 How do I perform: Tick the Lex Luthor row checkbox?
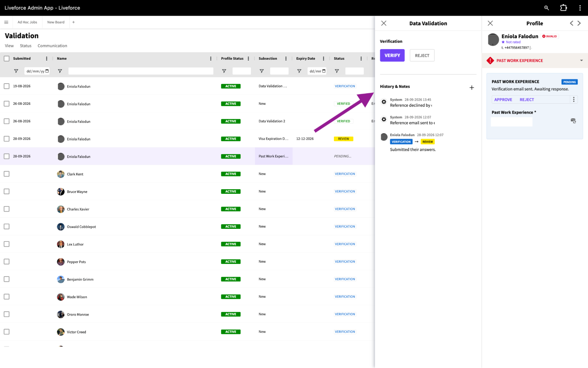point(6,244)
